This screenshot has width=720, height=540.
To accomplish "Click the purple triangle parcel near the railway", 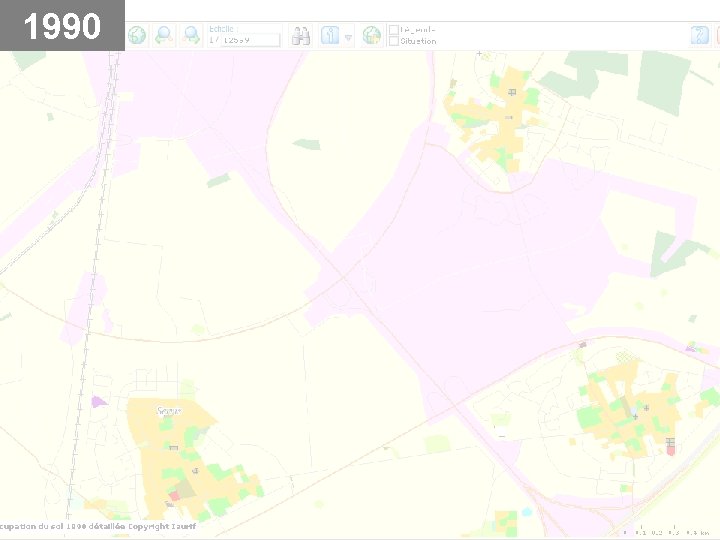I will (x=99, y=402).
